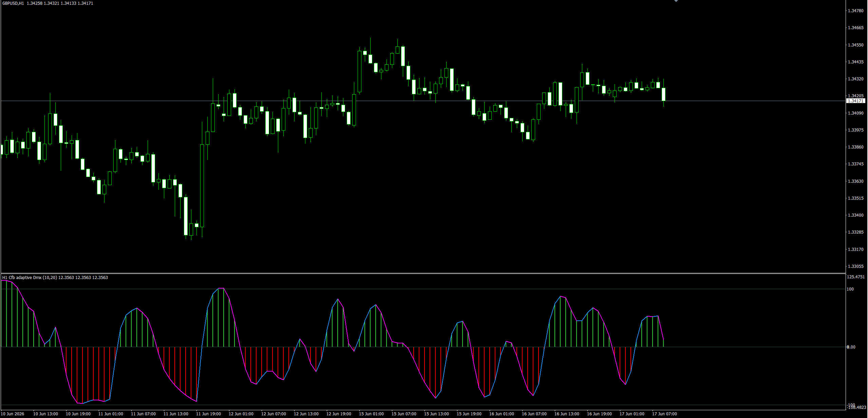Click time axis label 11 Jun 07:00

(143, 414)
